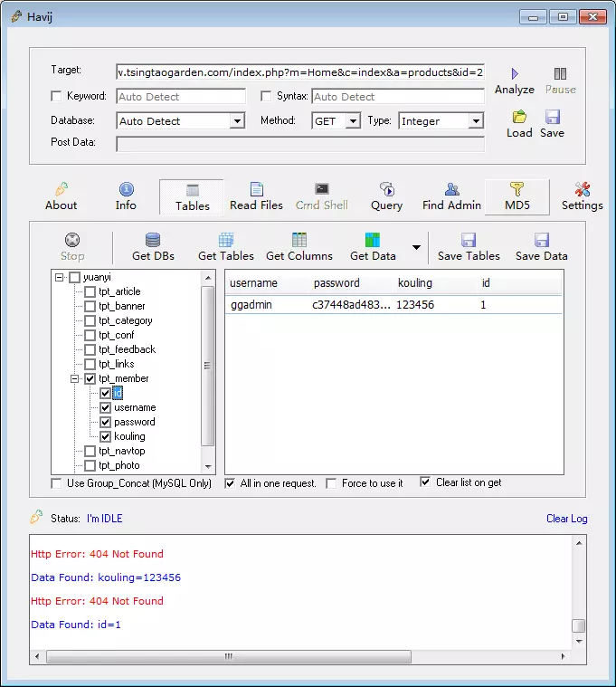Click the Analyze play icon
This screenshot has width=616, height=687.
coord(515,73)
